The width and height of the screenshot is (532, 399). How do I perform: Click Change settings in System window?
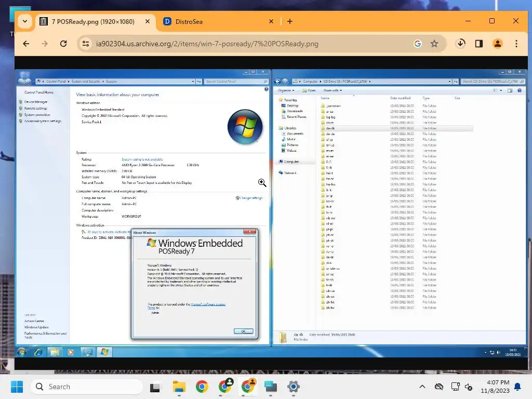(x=251, y=198)
